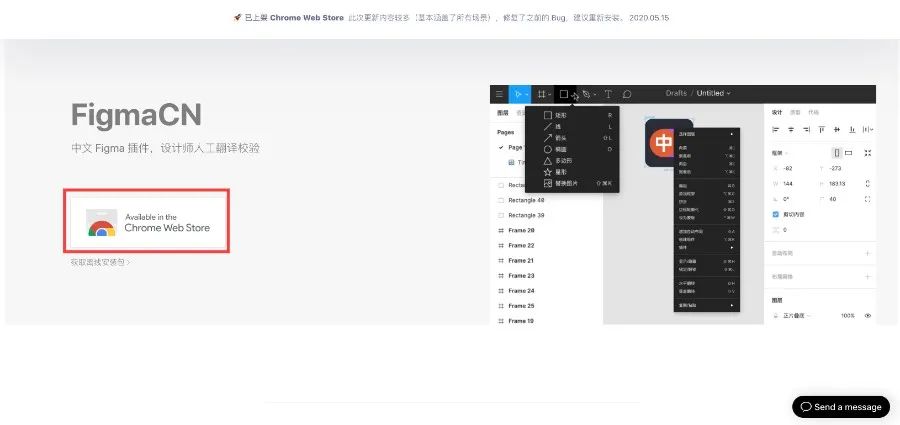Screen dimensions: 900x425
Task: Click the Pages section header
Action: pyautogui.click(x=505, y=132)
